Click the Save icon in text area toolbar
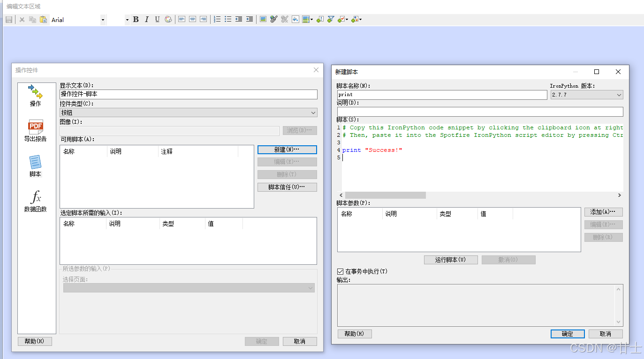This screenshot has width=644, height=359. (8, 20)
